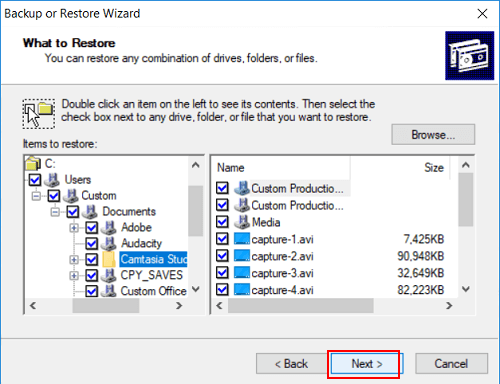This screenshot has width=500, height=384.
Task: Click the file list horizontal scrollbar thumb
Action: point(301,306)
